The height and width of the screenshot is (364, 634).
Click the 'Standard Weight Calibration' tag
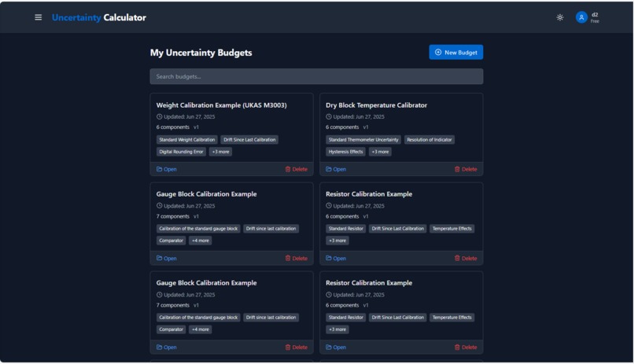coord(186,140)
